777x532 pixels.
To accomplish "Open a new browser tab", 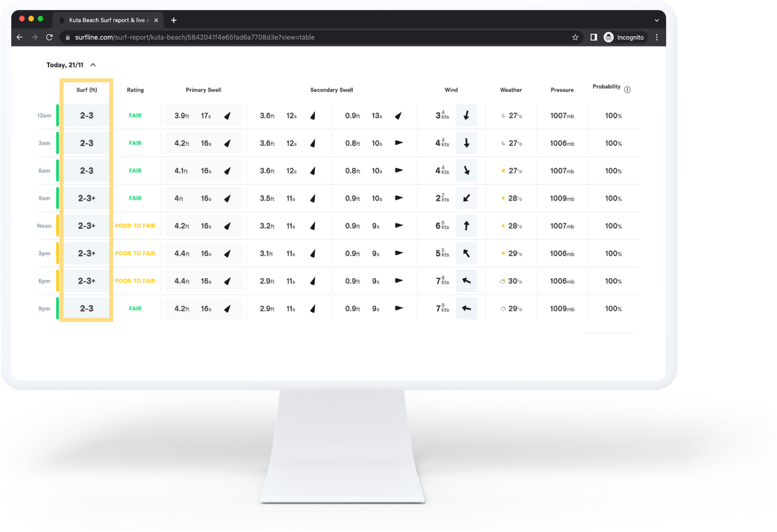I will (x=174, y=20).
